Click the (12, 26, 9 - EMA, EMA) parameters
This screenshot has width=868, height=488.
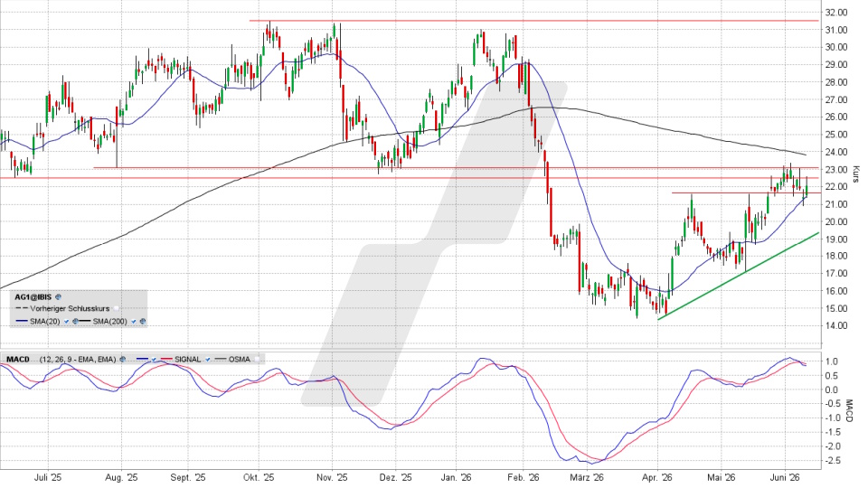click(x=78, y=360)
